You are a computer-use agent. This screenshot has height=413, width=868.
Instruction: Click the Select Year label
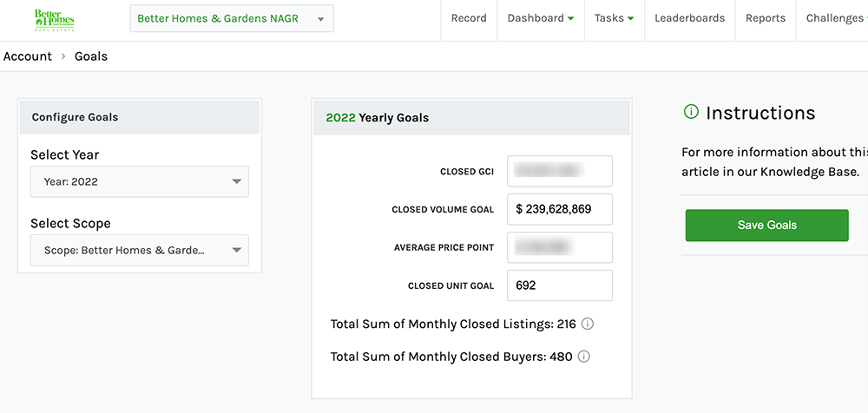tap(65, 155)
